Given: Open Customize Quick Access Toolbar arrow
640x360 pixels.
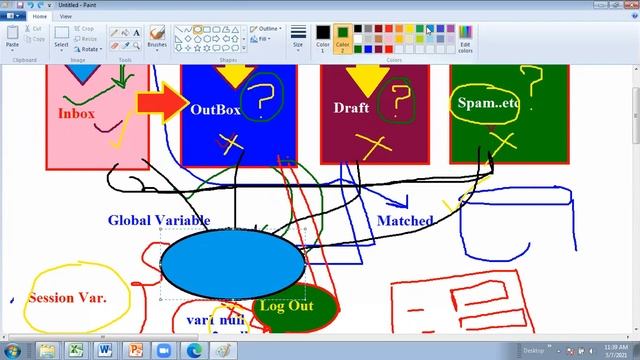Looking at the screenshot, I should pyautogui.click(x=50, y=5).
